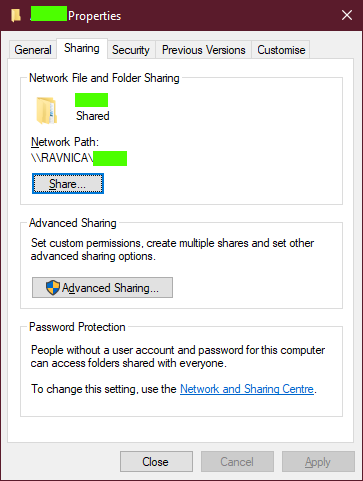Screen dimensions: 363x481
Task: Click the greyed-out Cancel button
Action: pos(237,462)
